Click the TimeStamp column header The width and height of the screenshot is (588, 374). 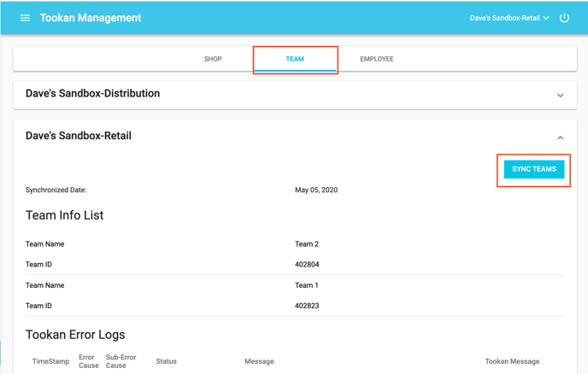click(50, 361)
